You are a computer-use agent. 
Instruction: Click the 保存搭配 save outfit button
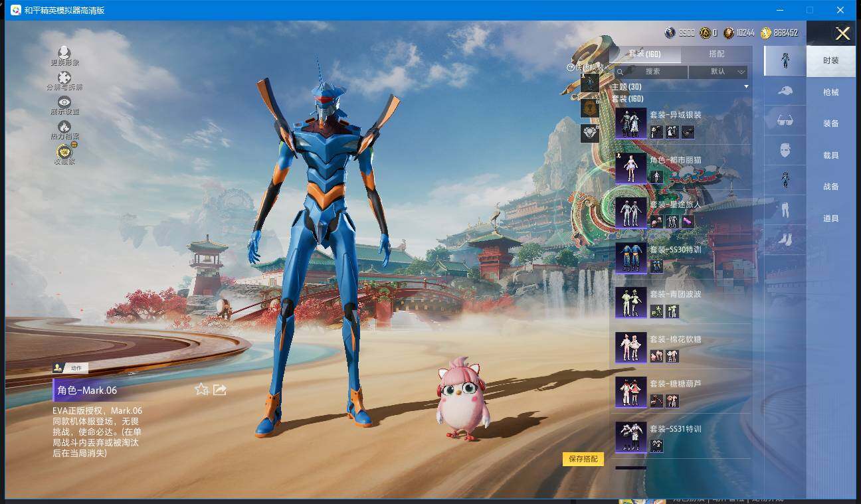[x=583, y=459]
